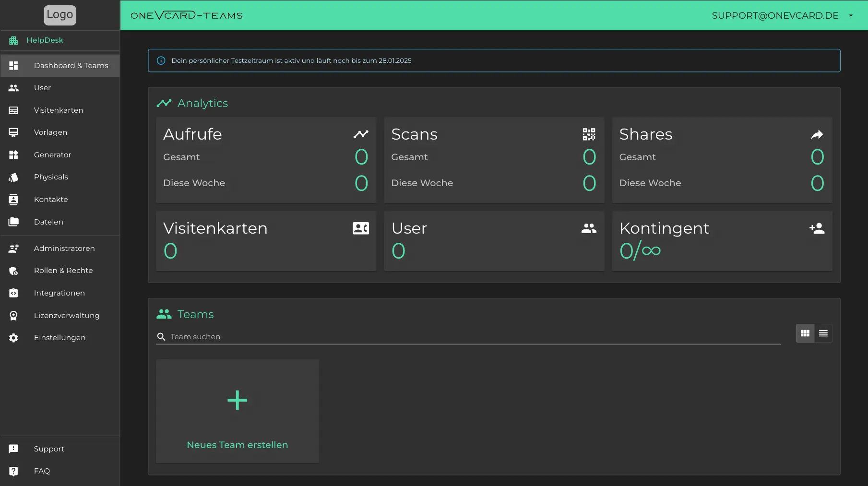This screenshot has height=486, width=868.
Task: Click the Dashboard & Teams grid icon
Action: [13, 66]
